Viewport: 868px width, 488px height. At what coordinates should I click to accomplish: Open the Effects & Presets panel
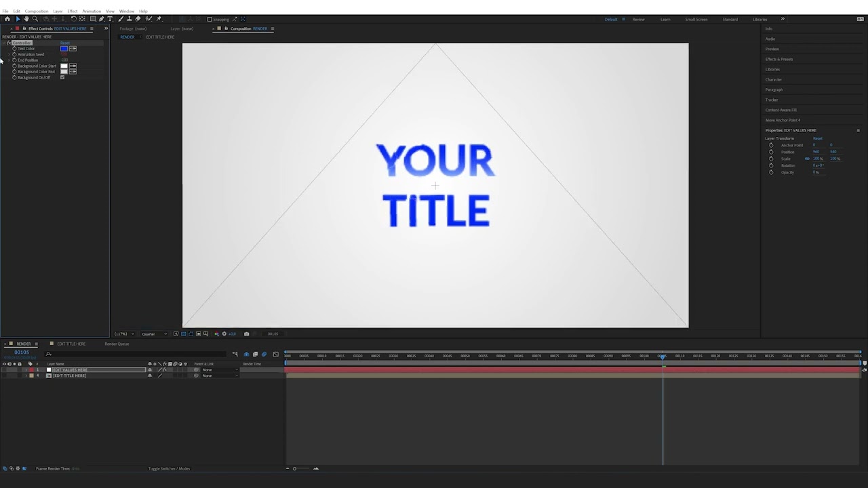tap(779, 59)
